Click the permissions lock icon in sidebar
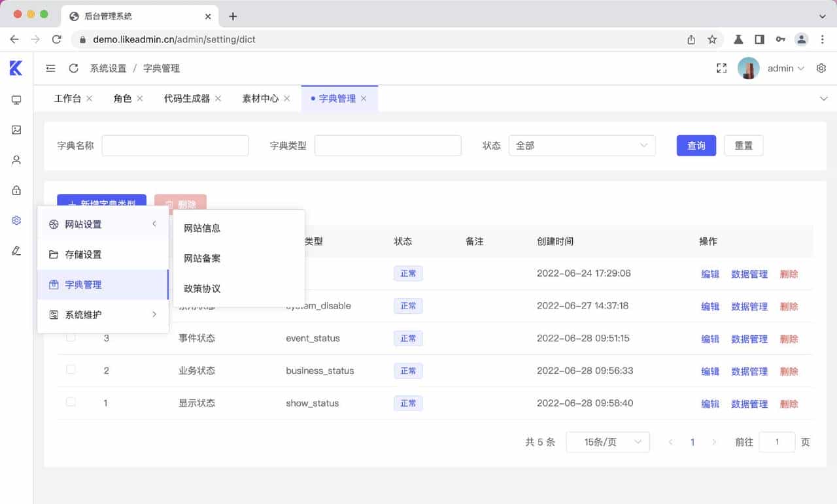The width and height of the screenshot is (837, 504). coord(16,190)
